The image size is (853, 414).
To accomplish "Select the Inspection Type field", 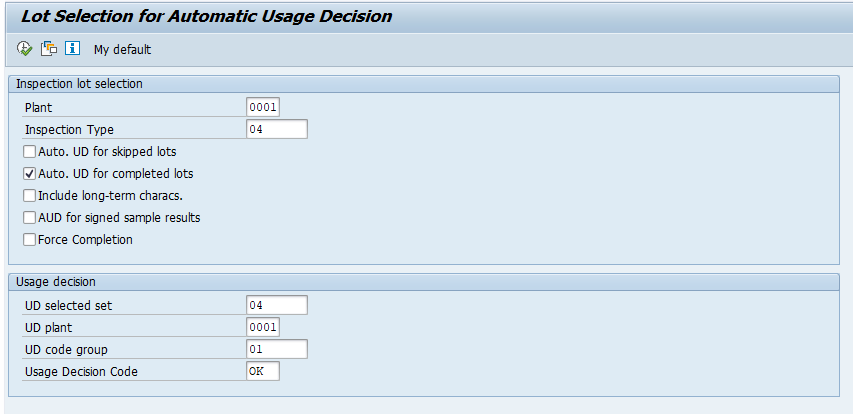I will click(x=277, y=129).
